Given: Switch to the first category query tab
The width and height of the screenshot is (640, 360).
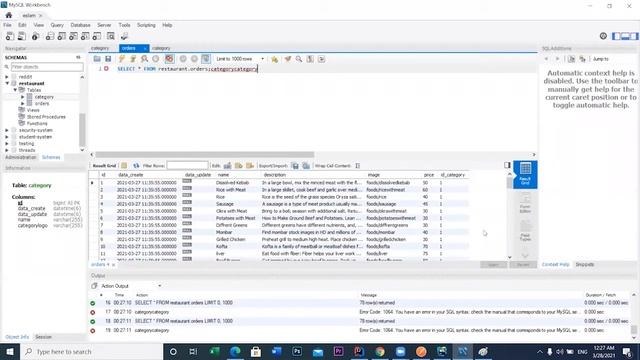Looking at the screenshot, I should point(100,48).
